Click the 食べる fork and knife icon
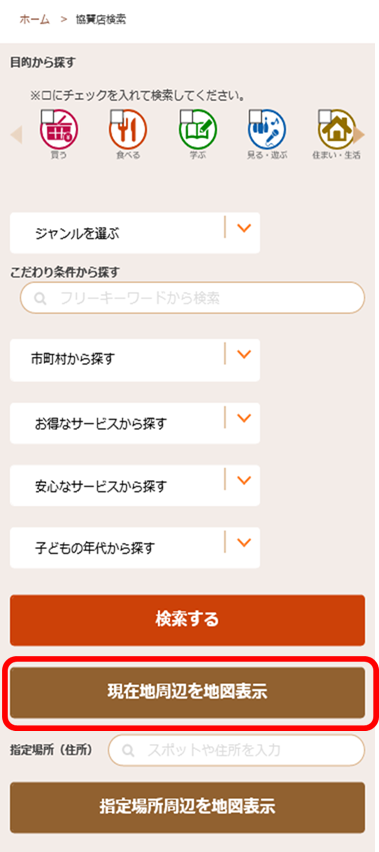The image size is (379, 852). [x=128, y=130]
